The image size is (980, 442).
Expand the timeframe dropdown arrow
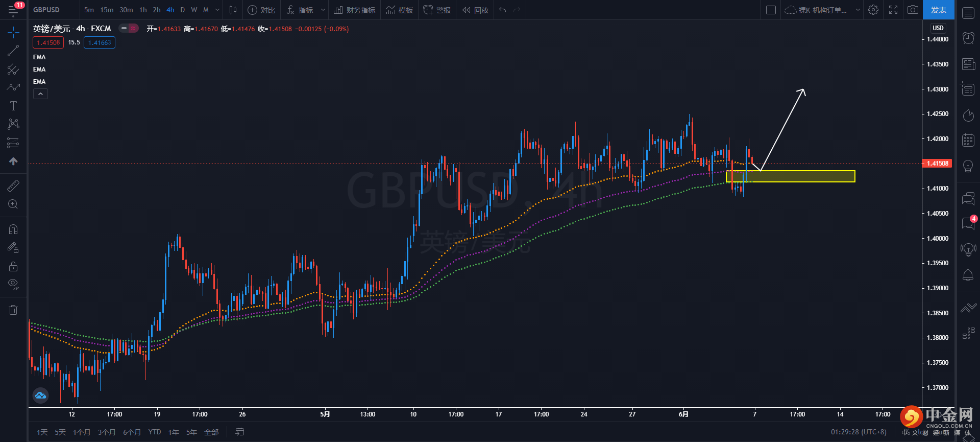(x=217, y=10)
